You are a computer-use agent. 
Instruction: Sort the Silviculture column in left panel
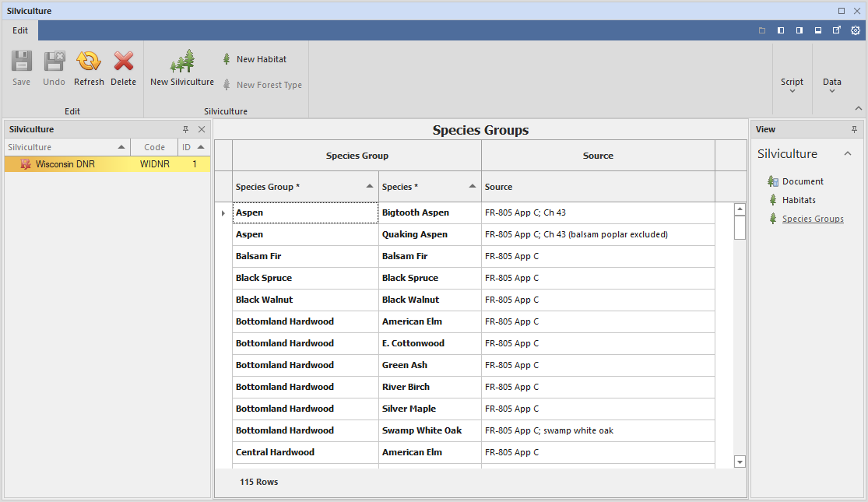point(67,147)
